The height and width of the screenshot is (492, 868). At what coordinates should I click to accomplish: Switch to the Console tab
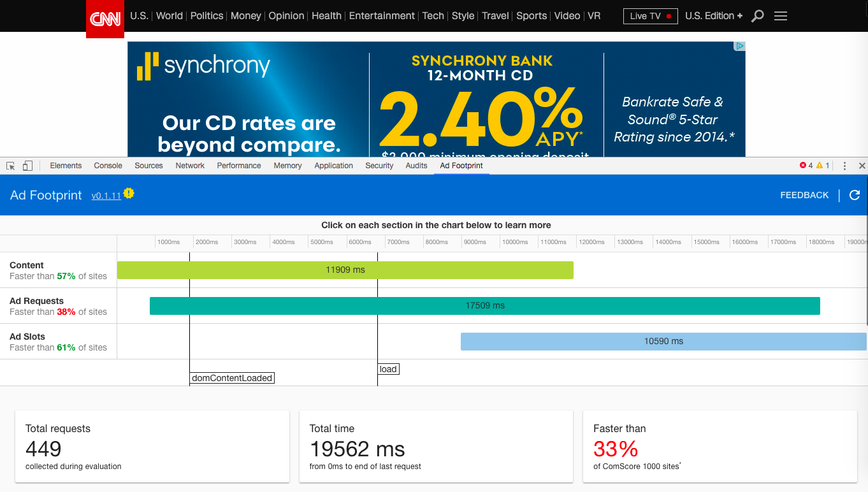click(108, 166)
